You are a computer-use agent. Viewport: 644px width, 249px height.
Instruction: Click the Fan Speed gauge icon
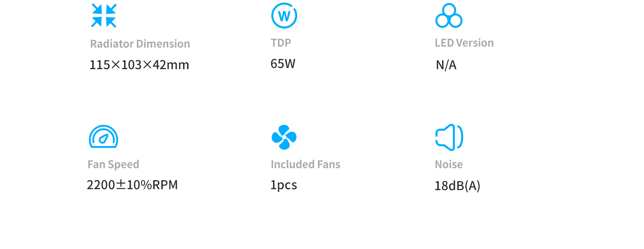(x=103, y=137)
